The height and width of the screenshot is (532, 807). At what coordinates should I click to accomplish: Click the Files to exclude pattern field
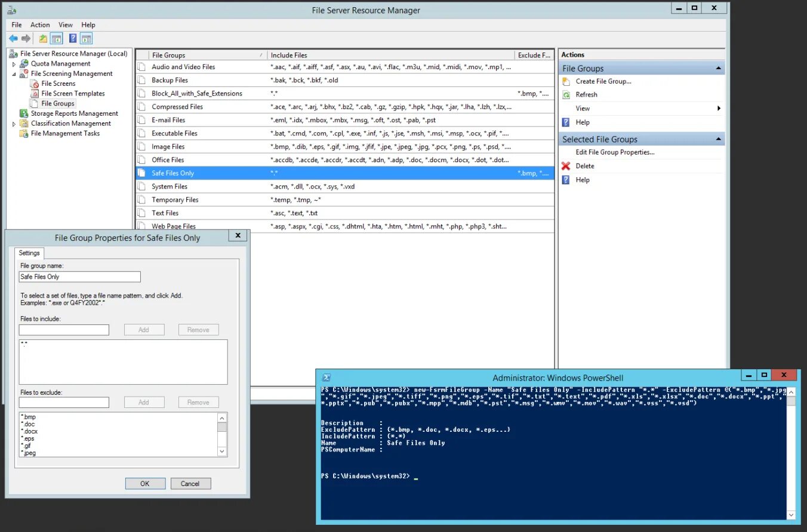(64, 403)
